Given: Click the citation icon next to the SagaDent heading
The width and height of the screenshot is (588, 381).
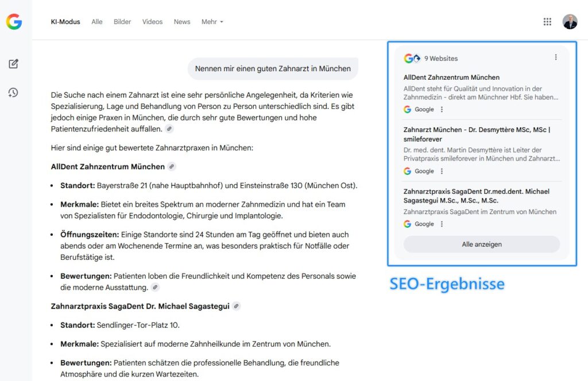Looking at the screenshot, I should [236, 306].
